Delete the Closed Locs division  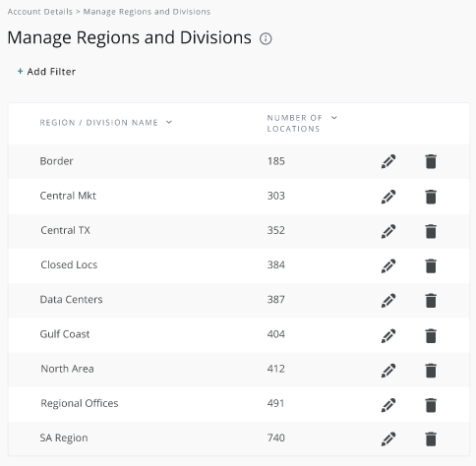(431, 265)
